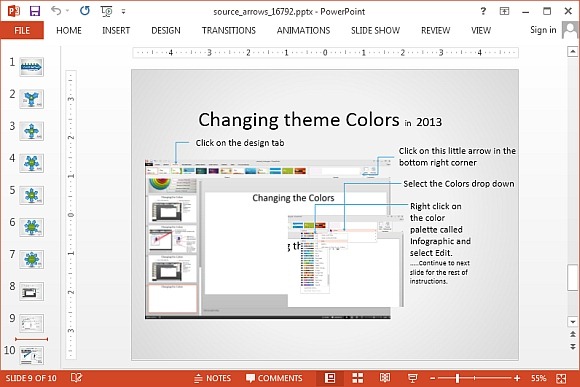Select slide 4 thumbnail
This screenshot has height=387, width=580.
pos(31,163)
